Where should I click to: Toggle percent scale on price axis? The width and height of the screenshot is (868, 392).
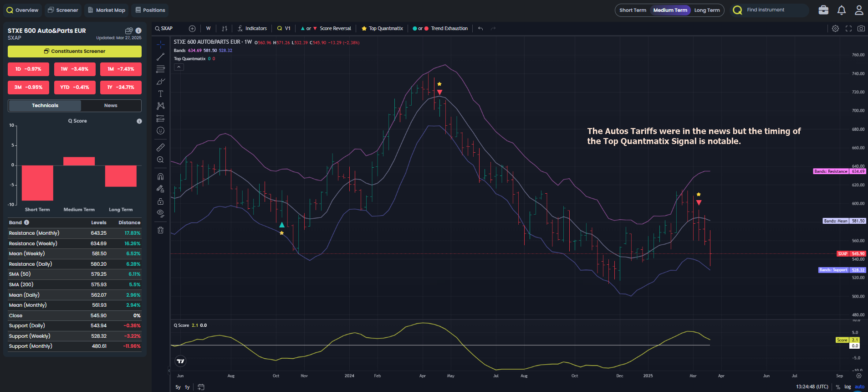click(837, 387)
